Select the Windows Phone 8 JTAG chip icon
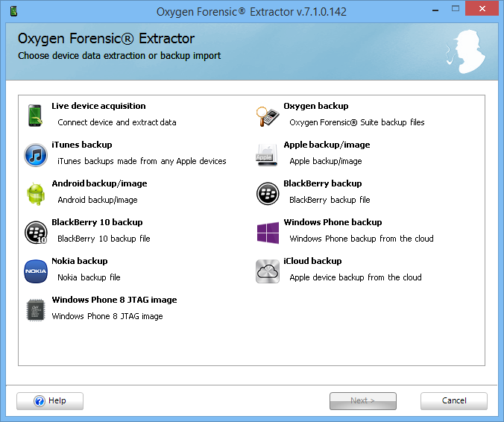 point(36,310)
